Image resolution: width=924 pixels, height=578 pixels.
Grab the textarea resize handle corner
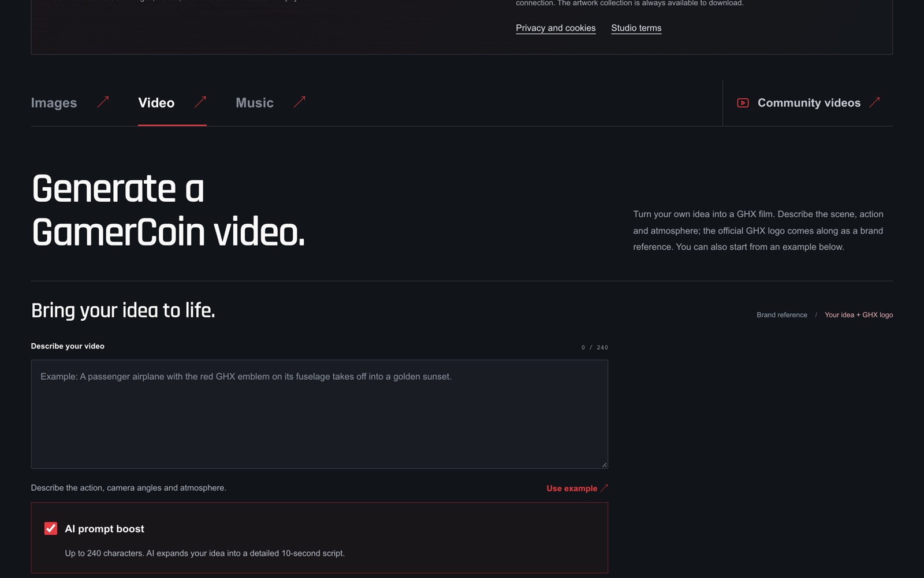pyautogui.click(x=604, y=464)
